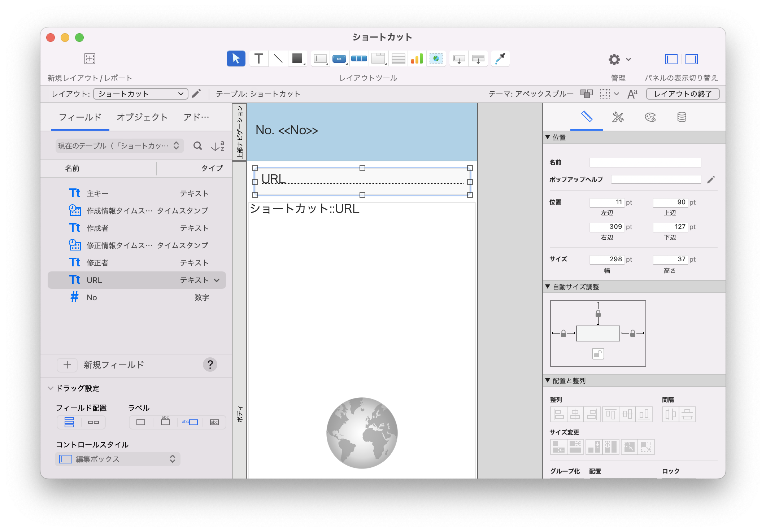Click the 名前 input field

[645, 162]
